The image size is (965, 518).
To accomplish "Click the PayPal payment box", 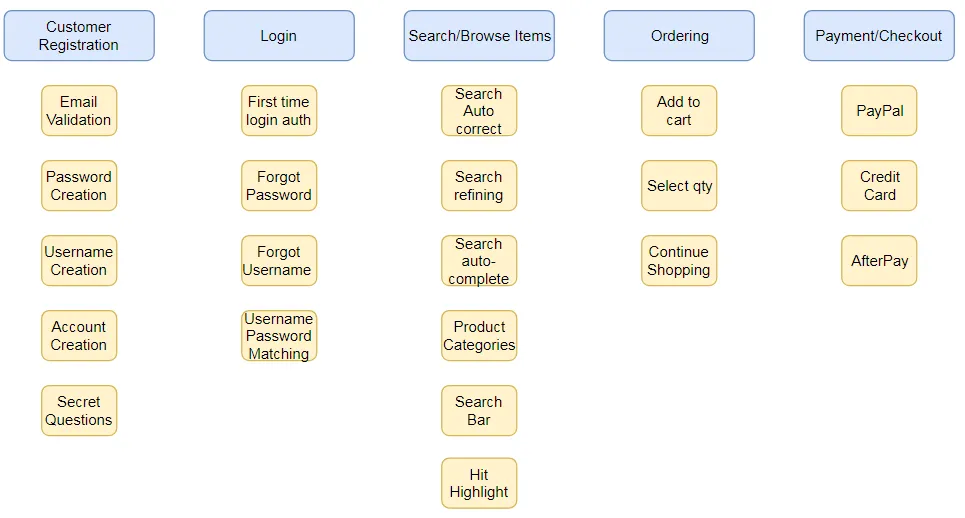I will pos(879,111).
